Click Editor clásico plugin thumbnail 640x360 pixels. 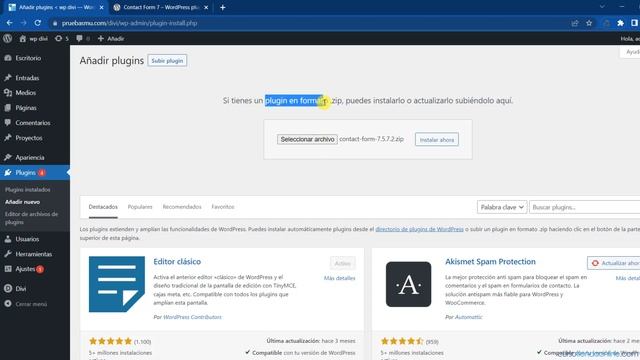point(117,284)
